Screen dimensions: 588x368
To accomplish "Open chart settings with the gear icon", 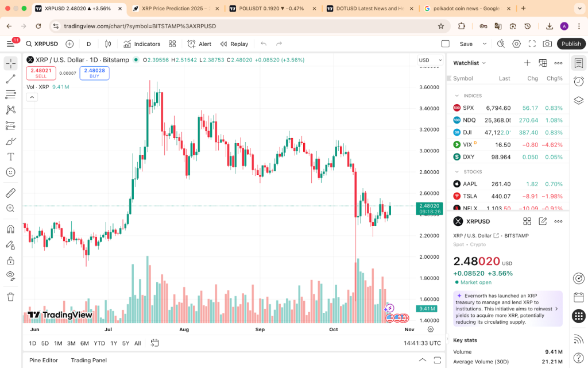I will click(x=516, y=44).
